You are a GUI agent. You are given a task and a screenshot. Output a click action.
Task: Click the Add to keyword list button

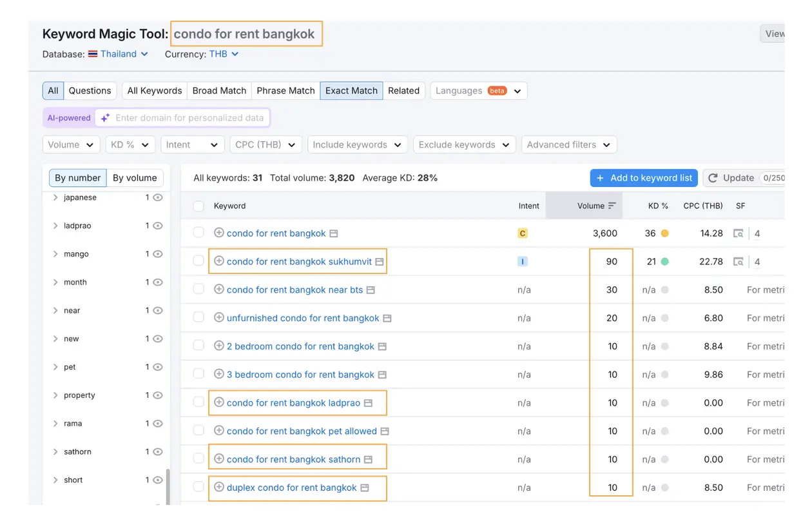[644, 178]
